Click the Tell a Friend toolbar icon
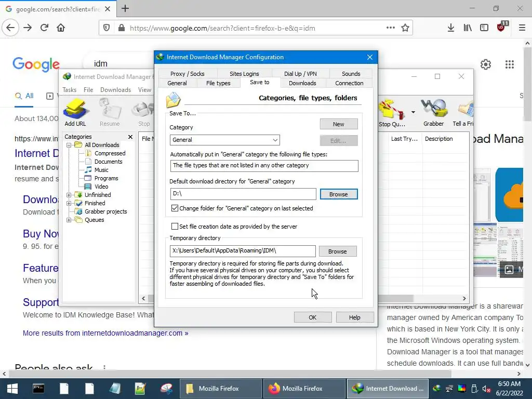 pyautogui.click(x=463, y=113)
